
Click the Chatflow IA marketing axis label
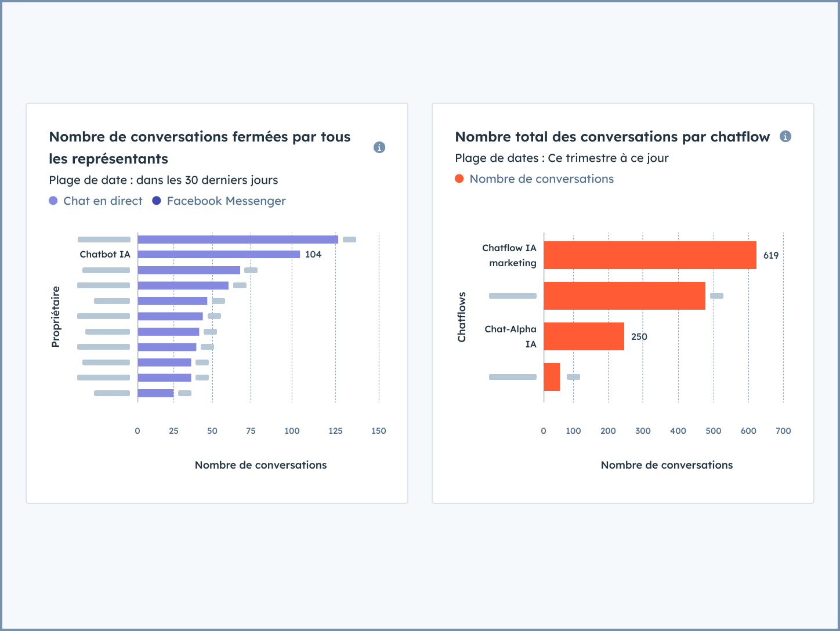point(509,255)
